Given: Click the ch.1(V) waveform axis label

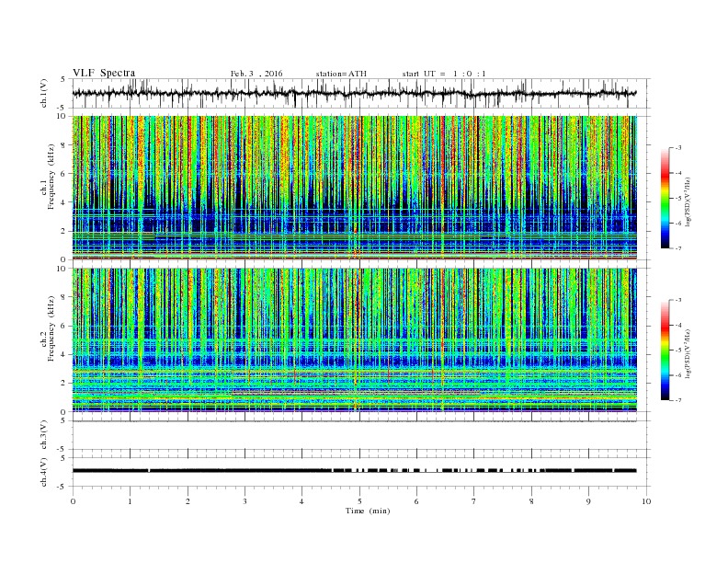Looking at the screenshot, I should click(44, 93).
